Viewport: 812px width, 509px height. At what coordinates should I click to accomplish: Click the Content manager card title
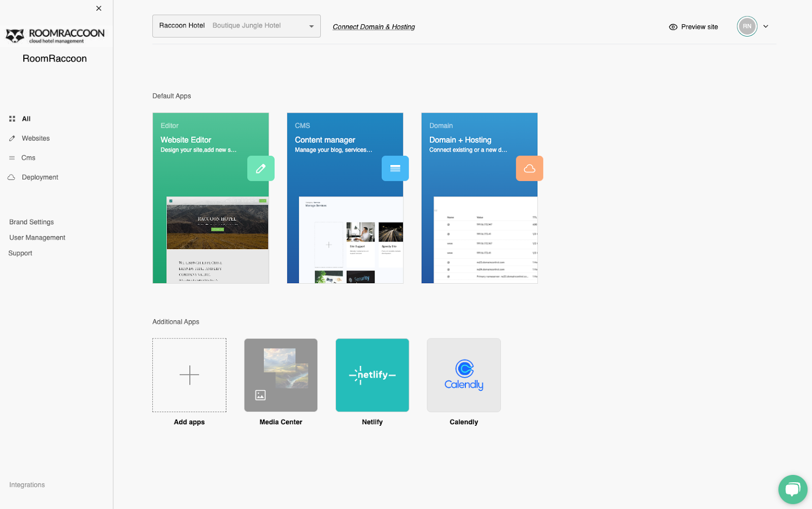(x=325, y=140)
